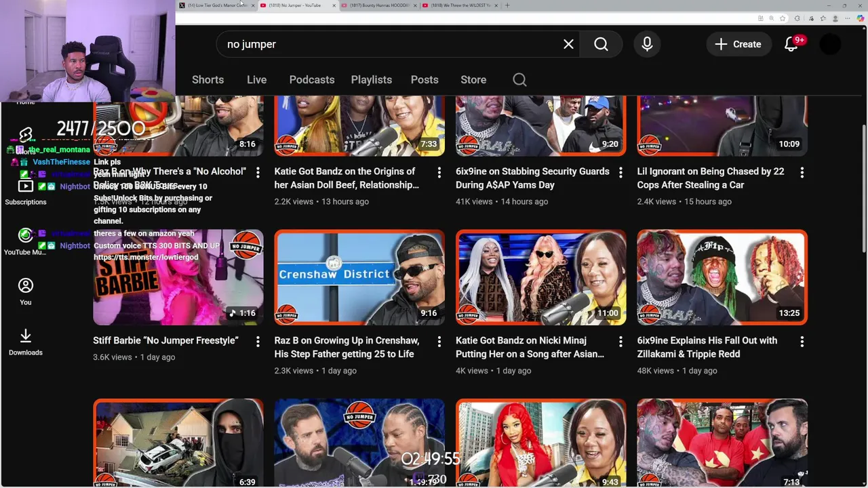Viewport: 868px width, 488px height.
Task: Open the account avatar menu
Action: [x=830, y=44]
